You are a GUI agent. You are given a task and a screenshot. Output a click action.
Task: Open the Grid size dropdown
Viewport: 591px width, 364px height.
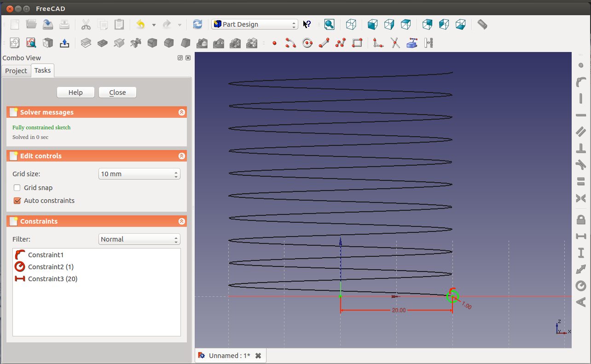pos(139,174)
